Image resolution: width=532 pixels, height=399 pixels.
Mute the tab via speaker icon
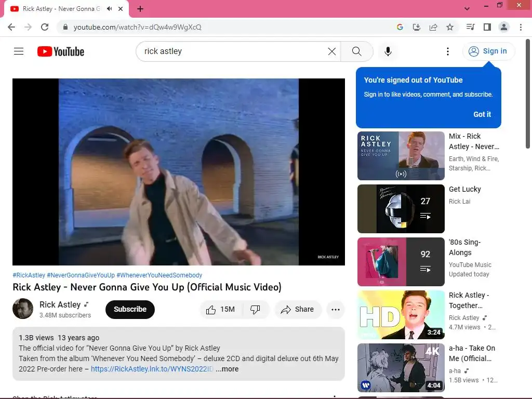[109, 9]
